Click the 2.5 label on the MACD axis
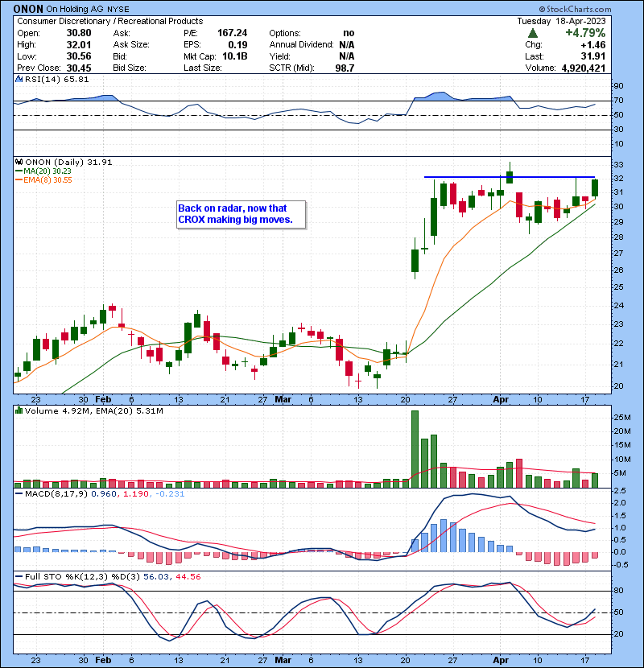Screen dimensions: 644x668 620,491
